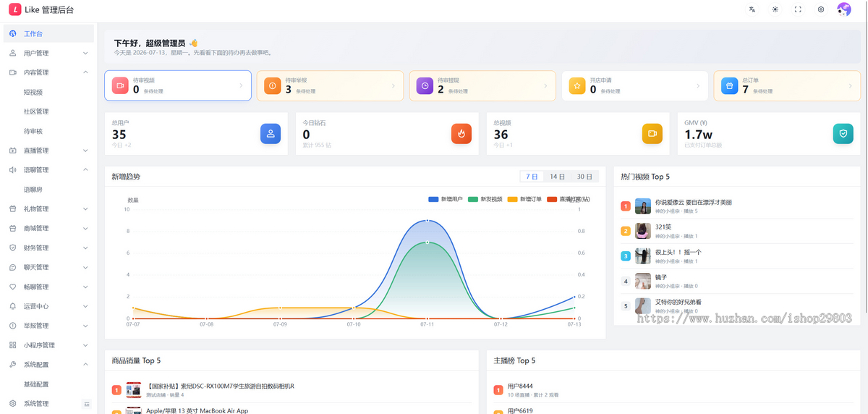Collapse the 内容管理 menu chevron
Screen dimensions: 868x414
(85, 72)
